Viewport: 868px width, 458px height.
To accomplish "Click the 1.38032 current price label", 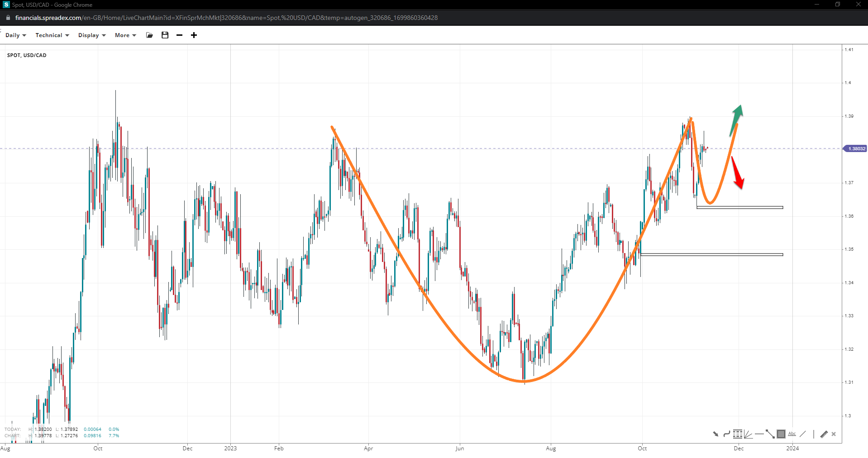I will [856, 148].
